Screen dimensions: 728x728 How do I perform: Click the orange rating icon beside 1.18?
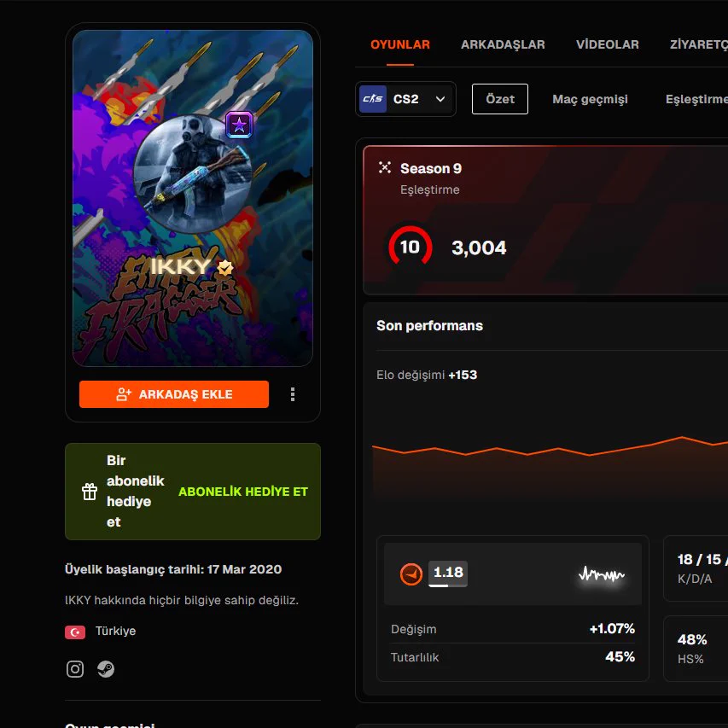tap(411, 574)
